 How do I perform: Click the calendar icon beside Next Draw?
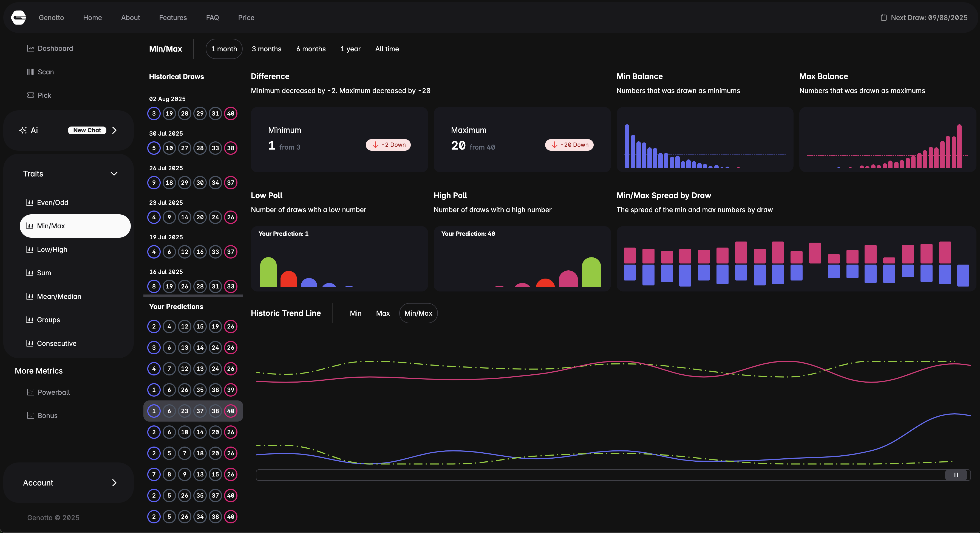coord(884,18)
